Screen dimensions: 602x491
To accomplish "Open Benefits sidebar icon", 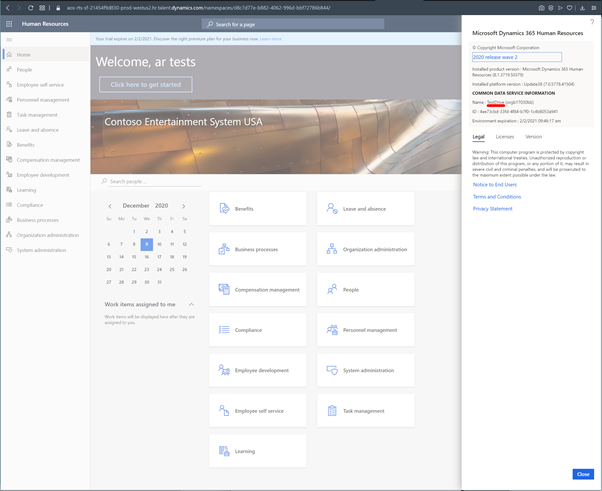I will point(9,144).
